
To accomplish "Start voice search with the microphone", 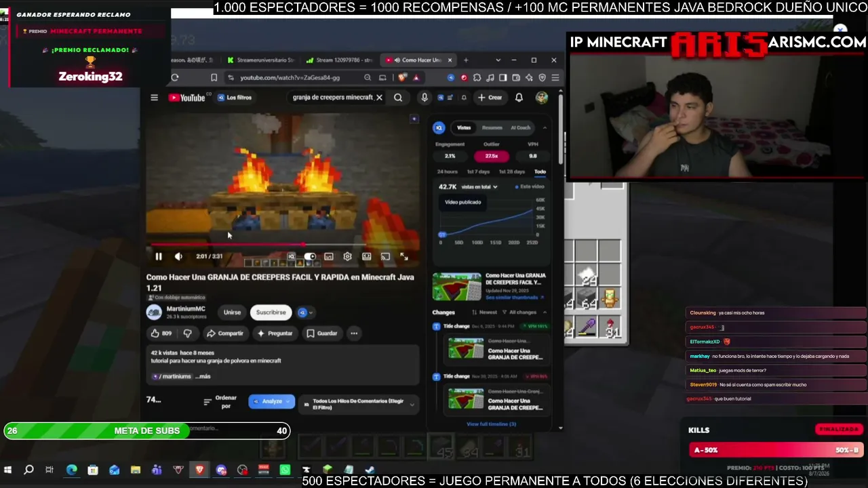I will [x=425, y=98].
